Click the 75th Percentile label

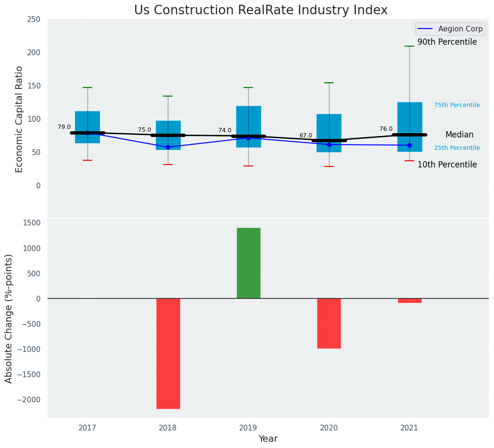(456, 105)
